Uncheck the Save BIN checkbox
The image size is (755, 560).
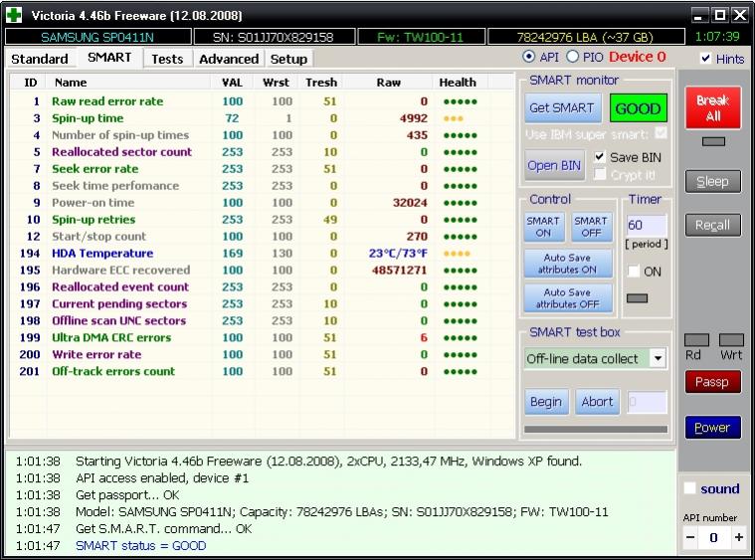coord(599,157)
